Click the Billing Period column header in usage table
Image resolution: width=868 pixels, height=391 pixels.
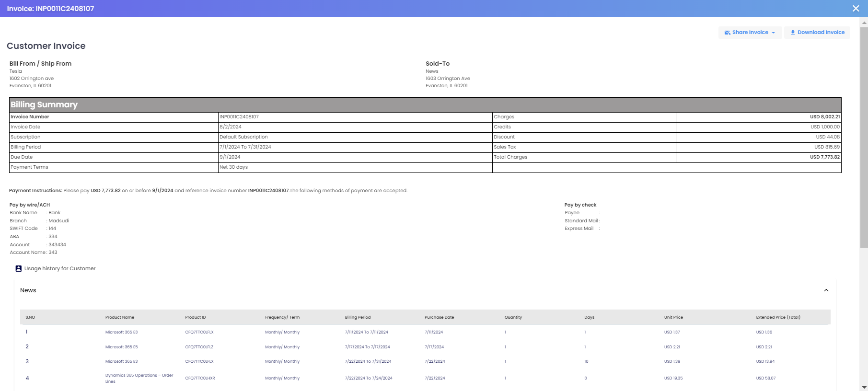coord(358,317)
